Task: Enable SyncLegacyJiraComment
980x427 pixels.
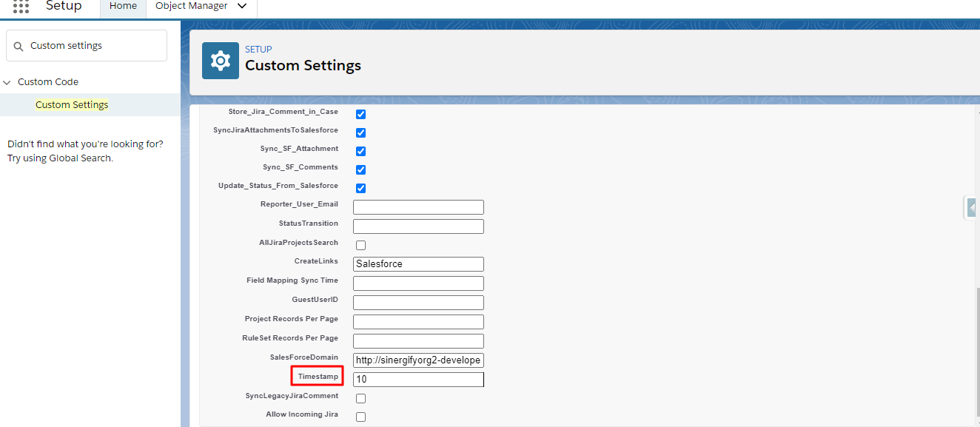Action: point(360,397)
